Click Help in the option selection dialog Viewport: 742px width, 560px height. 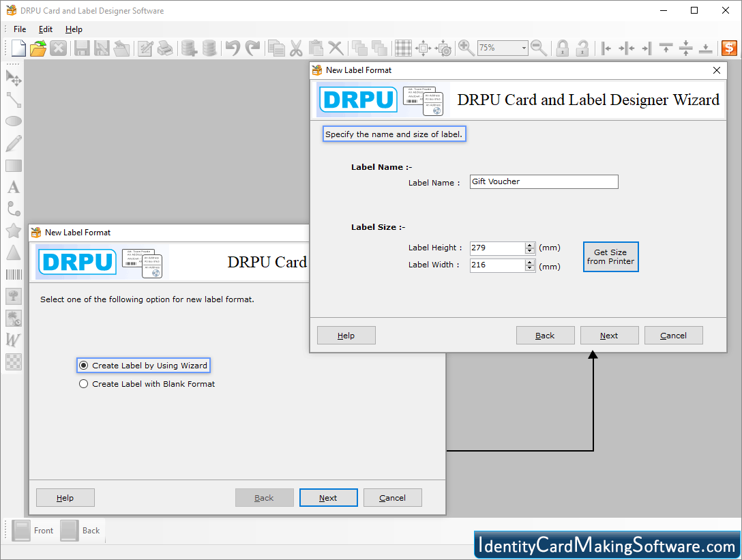click(x=65, y=498)
